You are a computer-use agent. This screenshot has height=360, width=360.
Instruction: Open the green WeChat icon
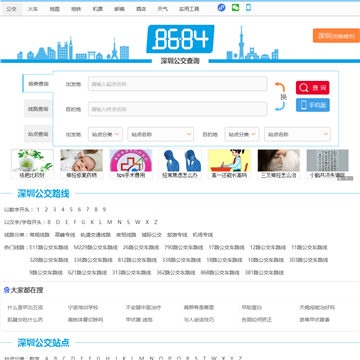tap(235, 7)
